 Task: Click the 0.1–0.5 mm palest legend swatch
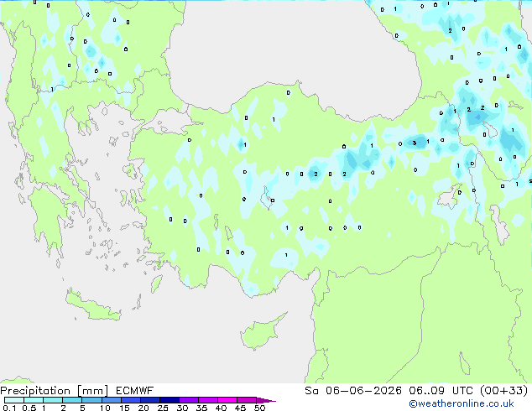[x=14, y=400]
